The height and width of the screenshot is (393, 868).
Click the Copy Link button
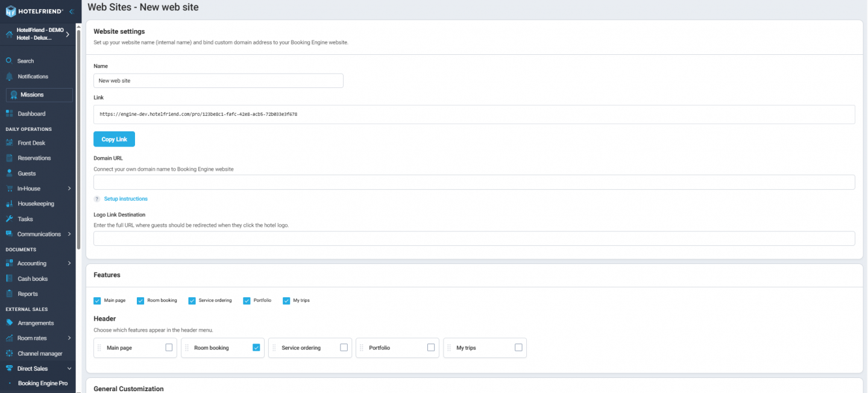[114, 139]
